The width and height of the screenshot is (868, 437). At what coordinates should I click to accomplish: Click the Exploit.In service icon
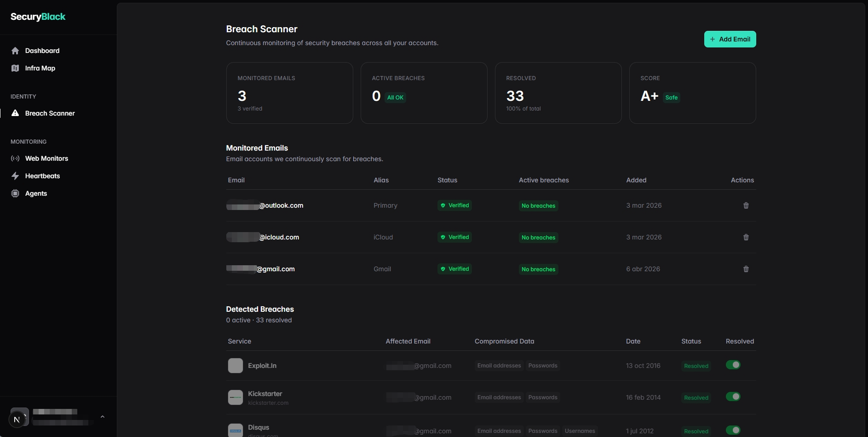pyautogui.click(x=236, y=366)
